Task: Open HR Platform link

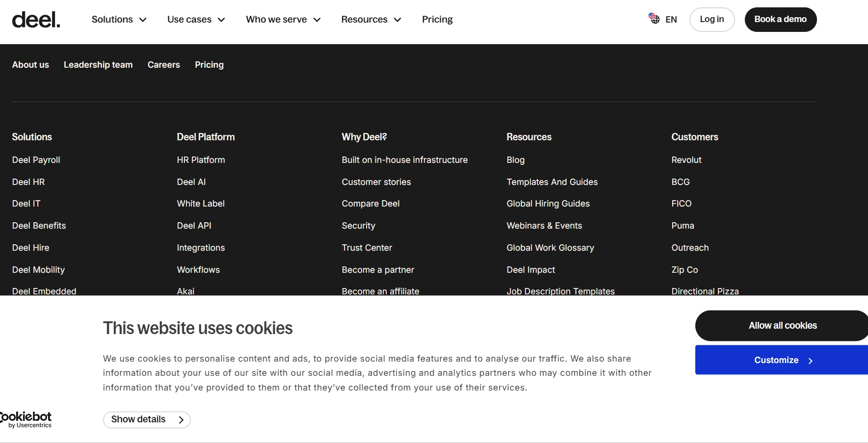Action: [x=201, y=160]
